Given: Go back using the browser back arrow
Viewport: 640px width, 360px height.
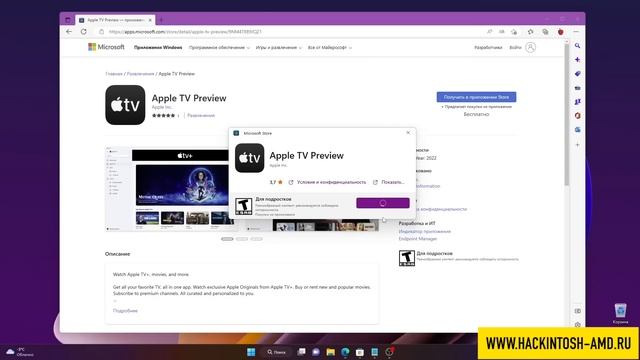Looking at the screenshot, I should [69, 31].
